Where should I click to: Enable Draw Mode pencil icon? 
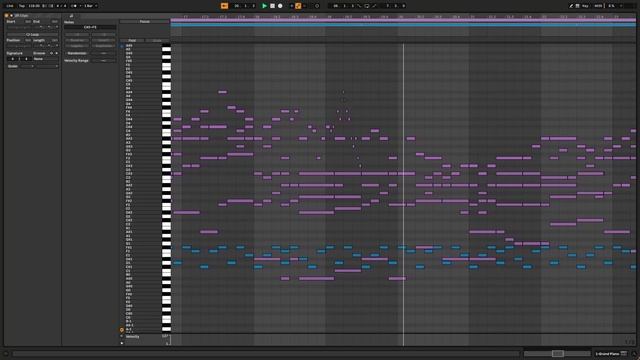(x=571, y=6)
